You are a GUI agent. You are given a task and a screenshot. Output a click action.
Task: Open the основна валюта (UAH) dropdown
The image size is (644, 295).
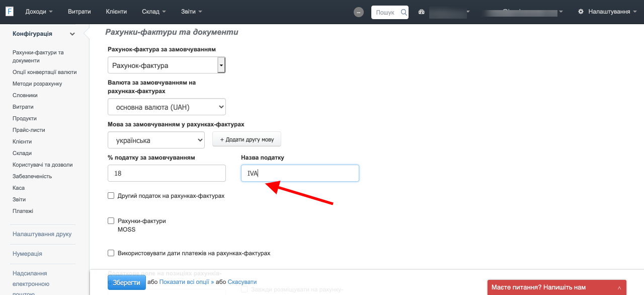[x=167, y=107]
